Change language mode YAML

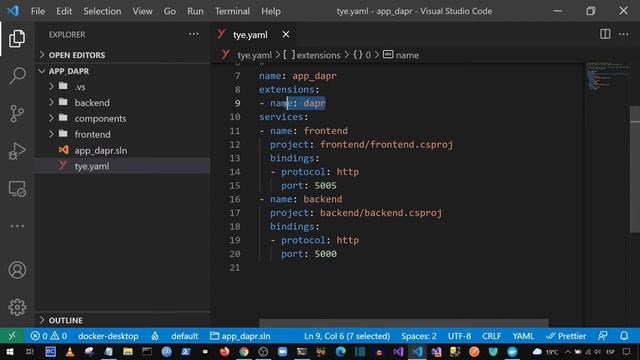(523, 336)
